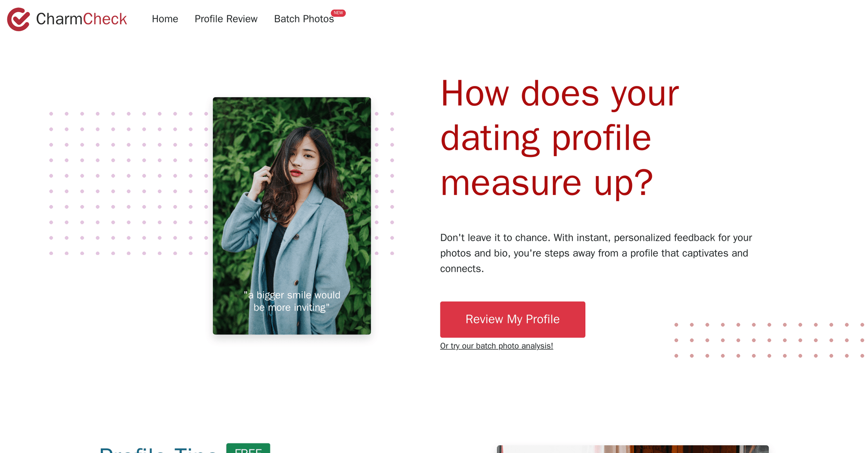The height and width of the screenshot is (453, 868).
Task: Click the "measure up?" headline line
Action: [547, 183]
